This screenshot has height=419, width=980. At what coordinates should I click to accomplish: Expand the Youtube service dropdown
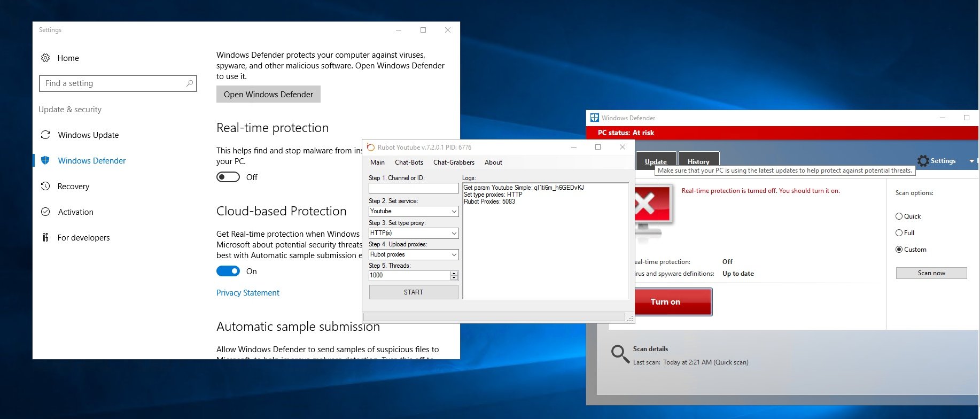coord(454,212)
